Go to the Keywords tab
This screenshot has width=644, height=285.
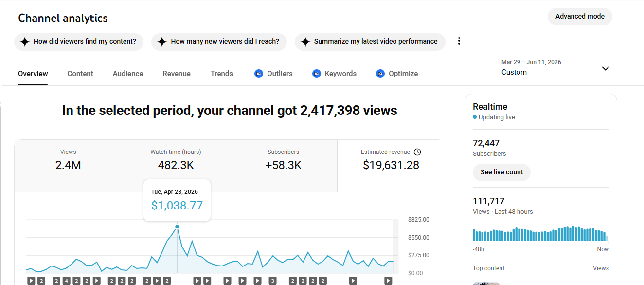(334, 74)
